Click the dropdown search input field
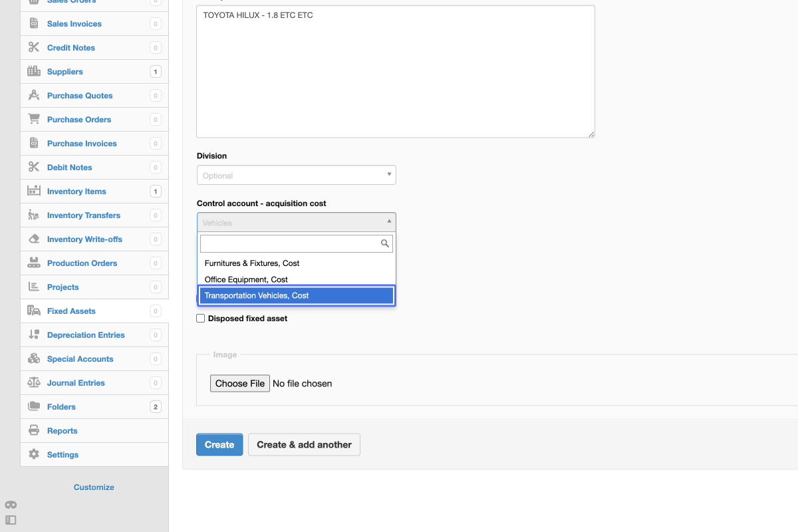The image size is (798, 532). tap(290, 243)
